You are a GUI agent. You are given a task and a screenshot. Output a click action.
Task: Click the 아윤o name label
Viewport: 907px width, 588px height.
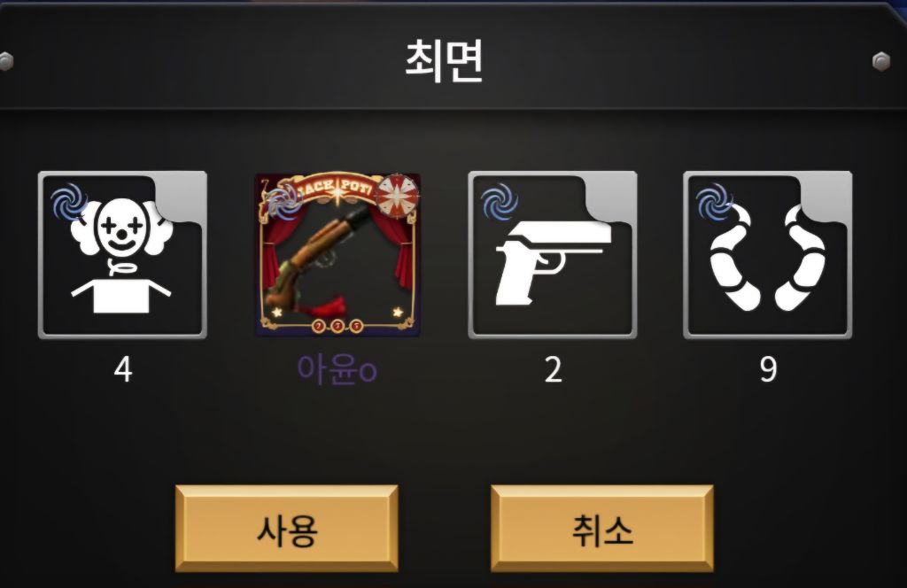coord(337,369)
